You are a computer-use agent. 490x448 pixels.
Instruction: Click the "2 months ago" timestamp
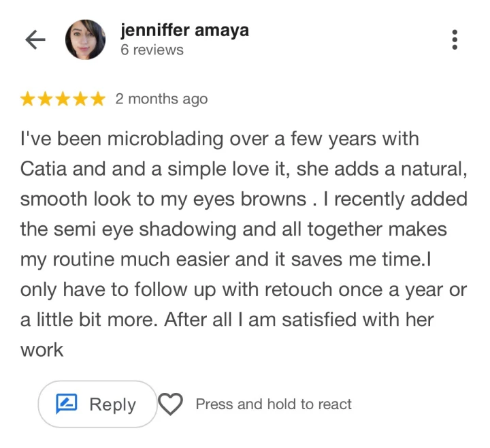(161, 99)
